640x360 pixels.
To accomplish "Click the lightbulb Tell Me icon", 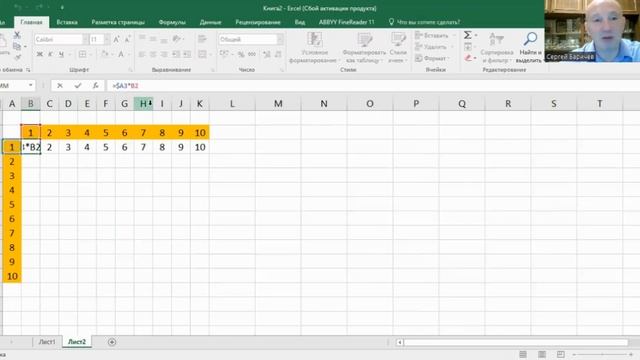I will pos(391,22).
